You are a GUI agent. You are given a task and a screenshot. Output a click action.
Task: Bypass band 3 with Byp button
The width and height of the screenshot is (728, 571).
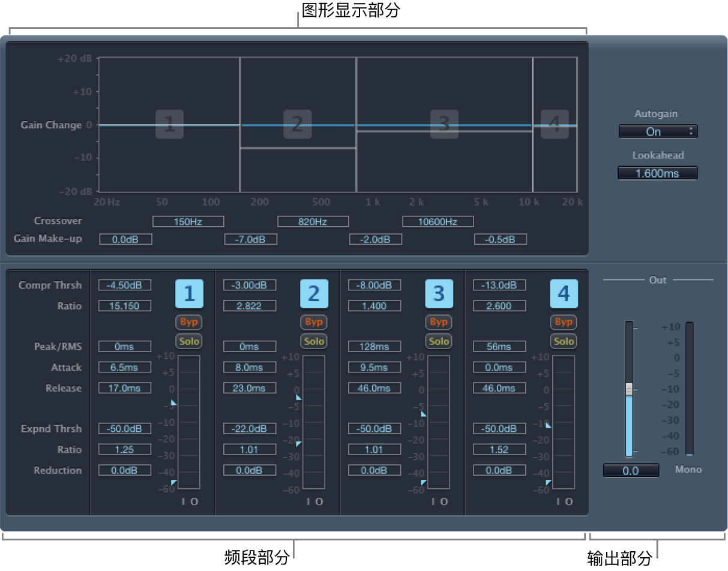439,322
